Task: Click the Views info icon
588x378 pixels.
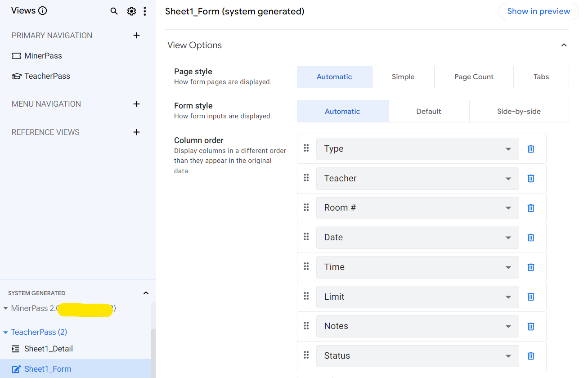Action: (43, 11)
